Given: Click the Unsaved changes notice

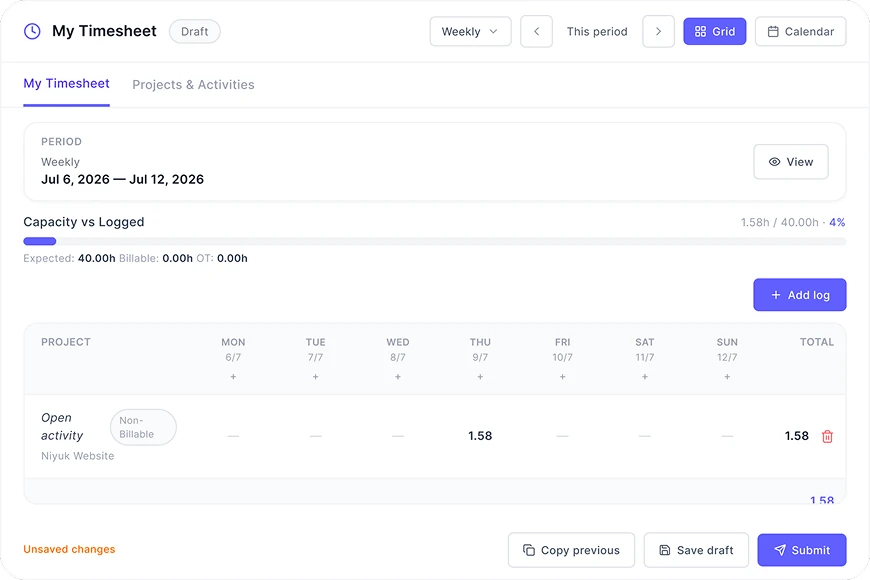Looking at the screenshot, I should pos(69,549).
